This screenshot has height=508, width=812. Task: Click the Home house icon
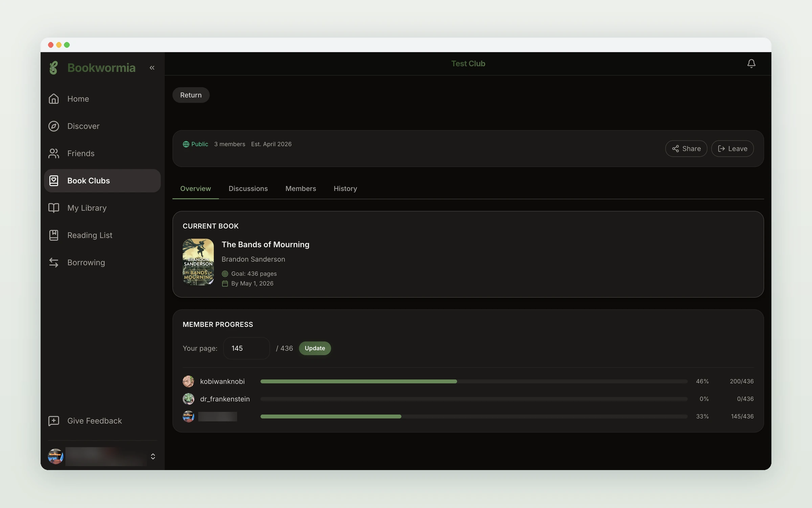53,99
